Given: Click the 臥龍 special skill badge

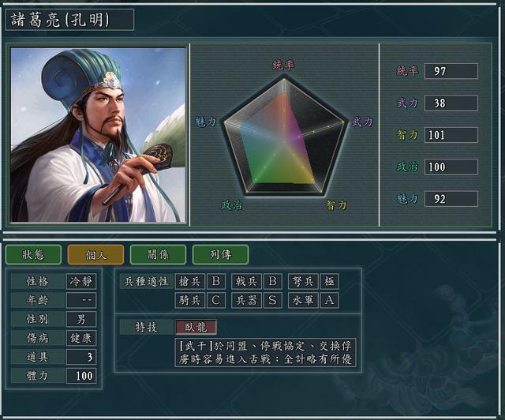Looking at the screenshot, I should click(x=196, y=327).
